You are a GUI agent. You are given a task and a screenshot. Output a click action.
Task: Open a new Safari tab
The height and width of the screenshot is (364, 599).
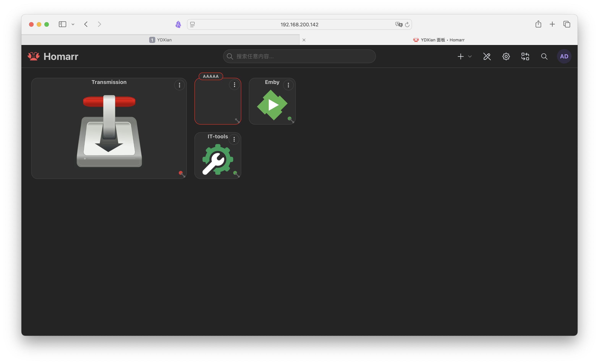(552, 24)
